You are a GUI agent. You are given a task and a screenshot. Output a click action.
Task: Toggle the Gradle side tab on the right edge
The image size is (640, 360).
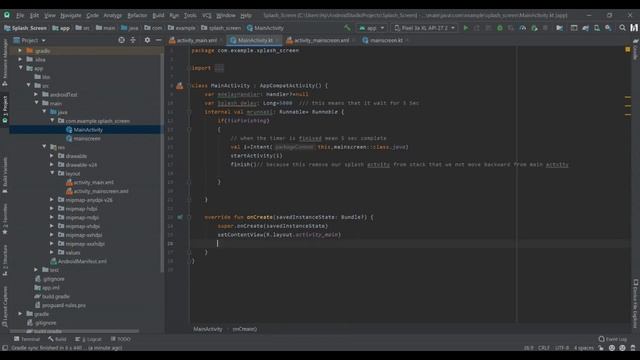click(636, 49)
